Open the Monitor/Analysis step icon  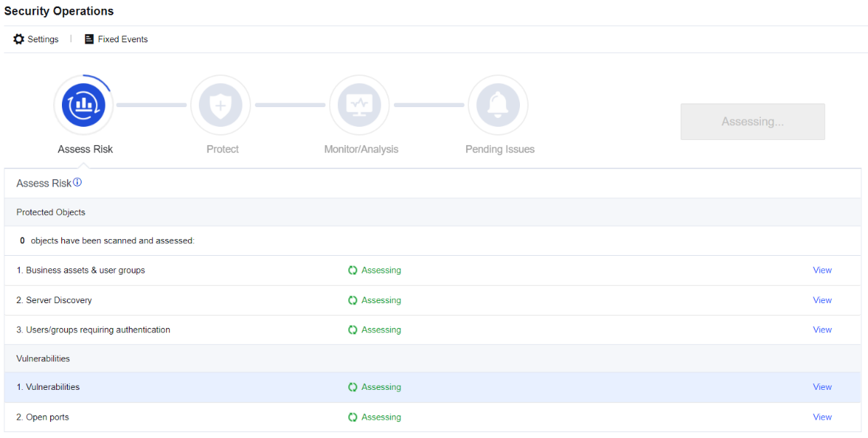360,105
